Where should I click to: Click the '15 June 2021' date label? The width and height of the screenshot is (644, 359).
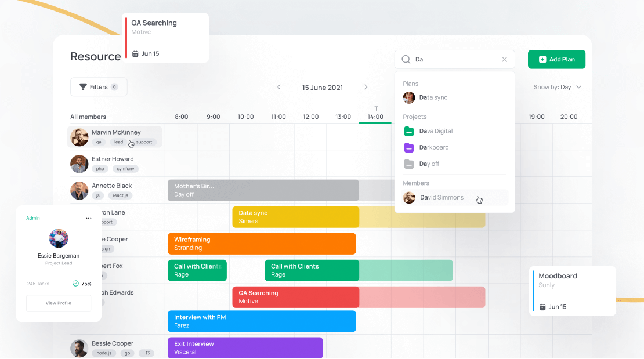pos(323,88)
